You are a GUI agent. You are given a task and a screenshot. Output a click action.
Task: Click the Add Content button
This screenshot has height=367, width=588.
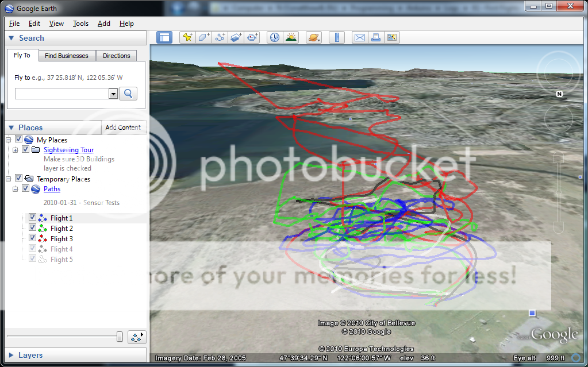pos(123,128)
